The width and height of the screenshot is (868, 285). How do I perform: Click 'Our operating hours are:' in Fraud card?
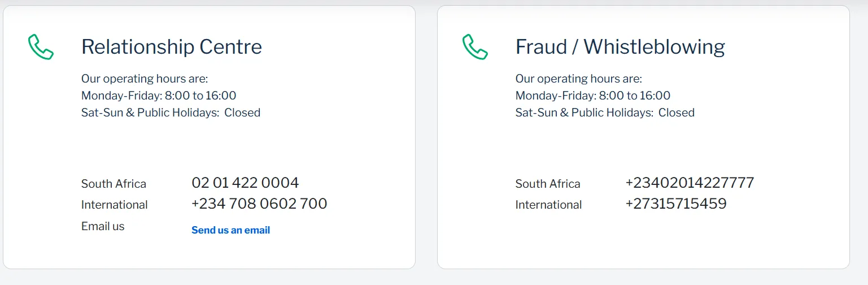[x=579, y=79]
